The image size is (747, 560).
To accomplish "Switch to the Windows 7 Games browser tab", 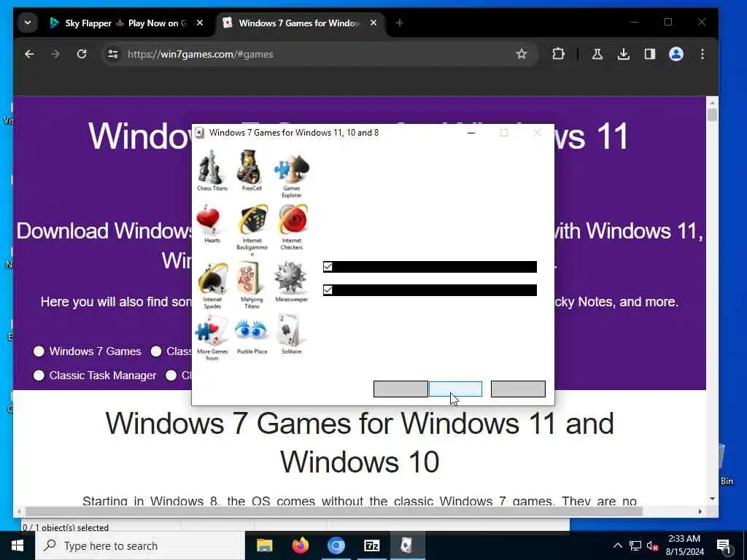I will coord(299,23).
